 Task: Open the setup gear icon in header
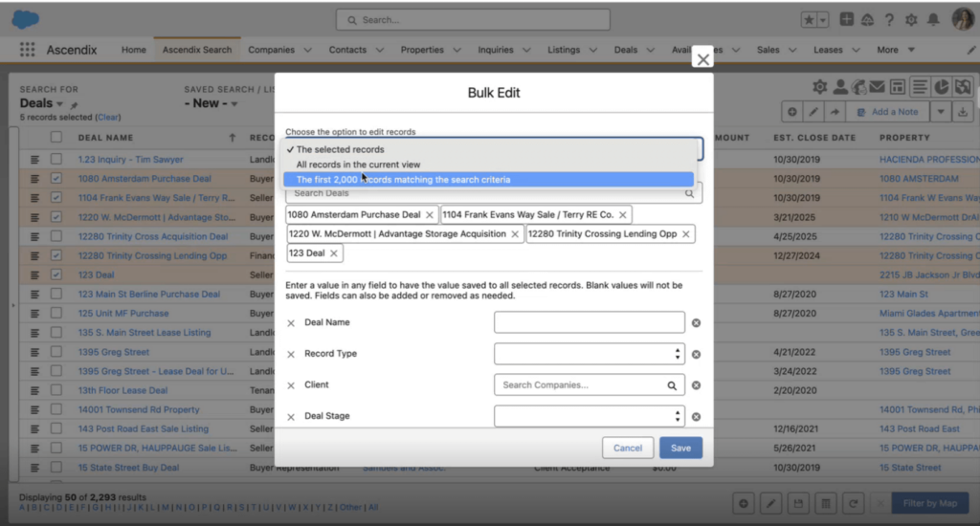coord(911,20)
